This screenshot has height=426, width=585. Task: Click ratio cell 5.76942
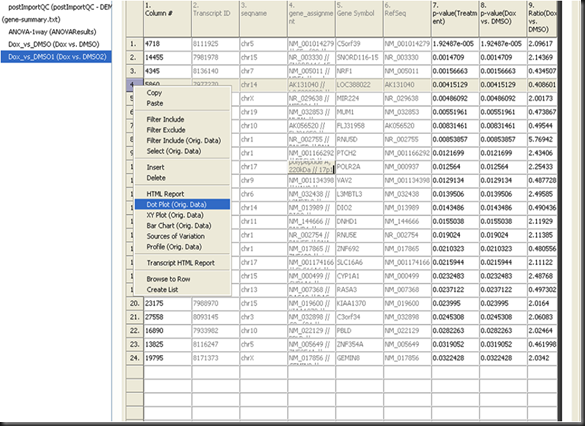point(542,140)
